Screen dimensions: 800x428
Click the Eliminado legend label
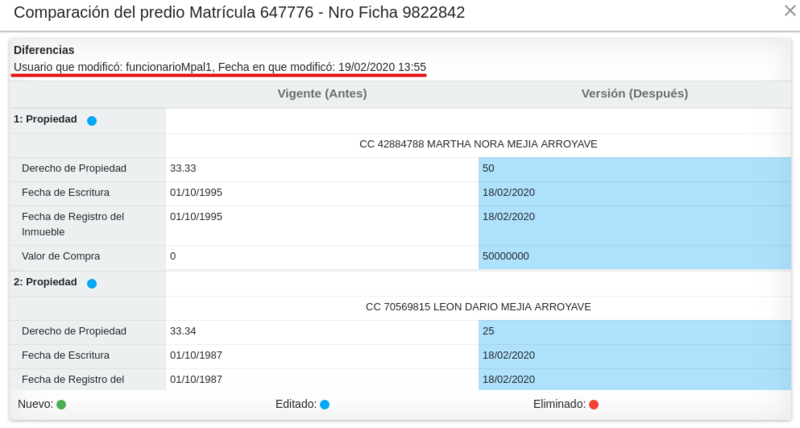[x=559, y=404]
